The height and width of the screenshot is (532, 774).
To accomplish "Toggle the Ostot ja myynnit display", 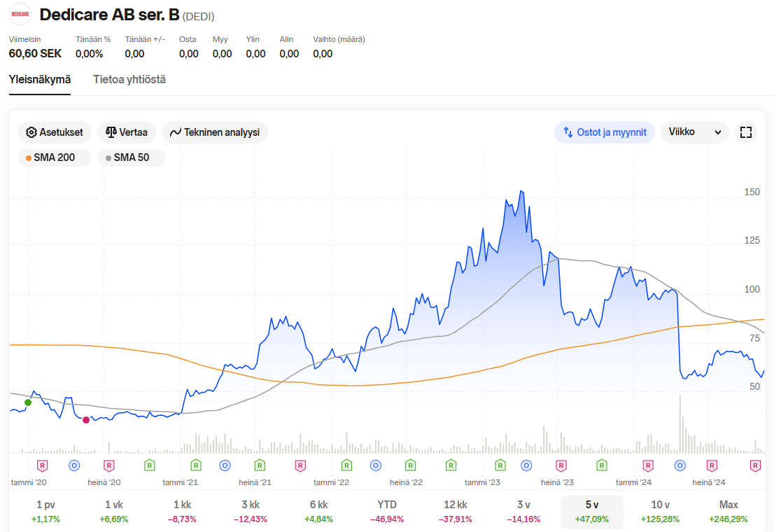I will (604, 132).
